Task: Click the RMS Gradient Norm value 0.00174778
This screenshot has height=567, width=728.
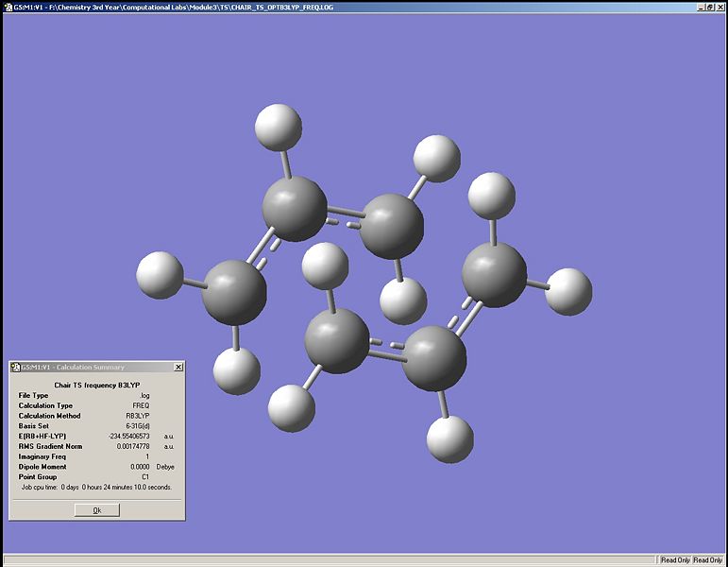Action: point(133,446)
